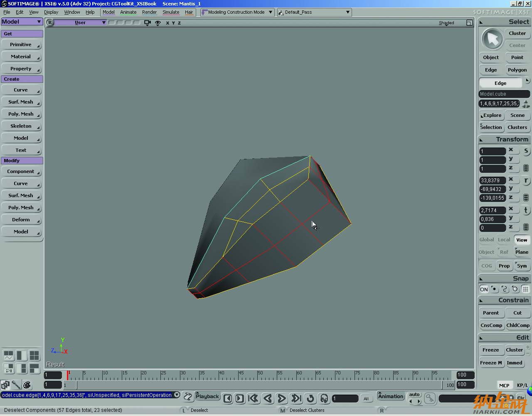Expand the Modeling Construction Mode dropdown
The height and width of the screenshot is (416, 532).
click(x=271, y=12)
